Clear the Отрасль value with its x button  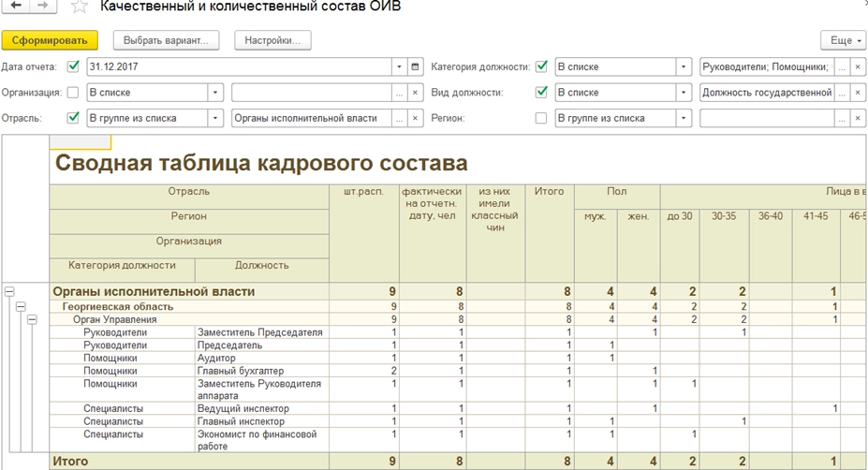415,118
